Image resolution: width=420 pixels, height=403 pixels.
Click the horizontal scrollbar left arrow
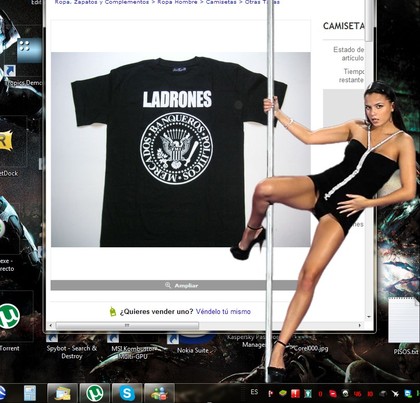(x=51, y=325)
